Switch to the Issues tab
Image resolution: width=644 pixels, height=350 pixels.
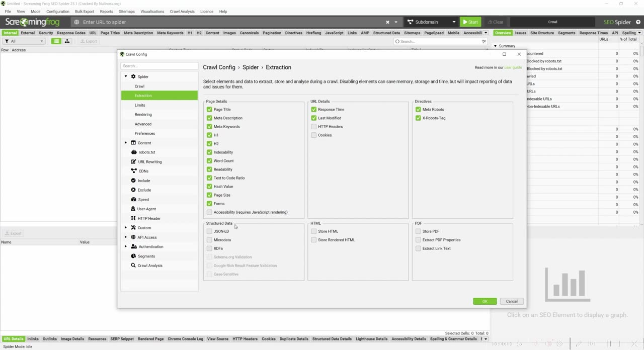coord(520,33)
